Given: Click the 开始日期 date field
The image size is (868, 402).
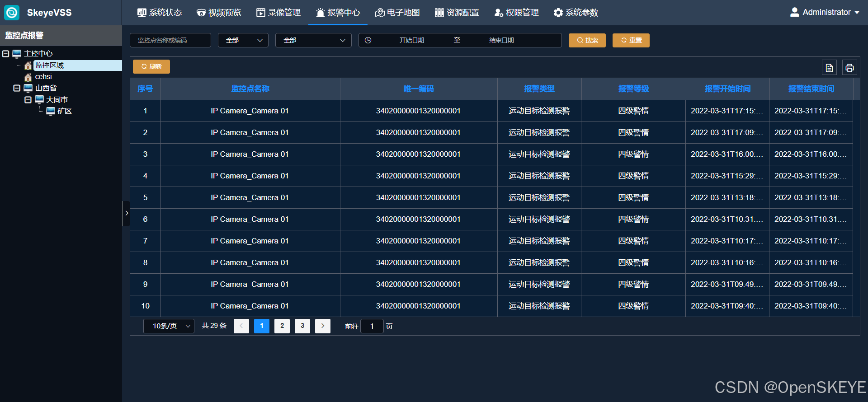Looking at the screenshot, I should [411, 40].
